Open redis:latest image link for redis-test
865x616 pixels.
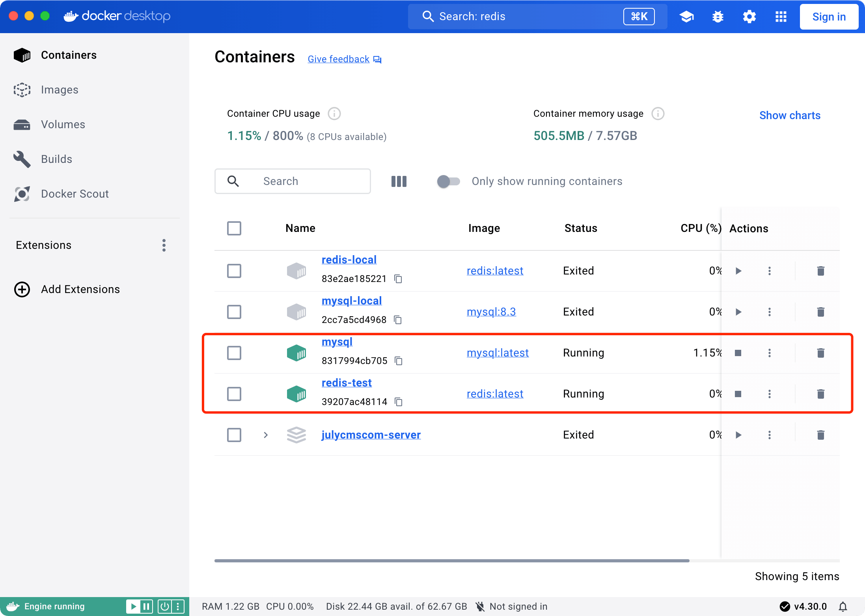coord(495,394)
